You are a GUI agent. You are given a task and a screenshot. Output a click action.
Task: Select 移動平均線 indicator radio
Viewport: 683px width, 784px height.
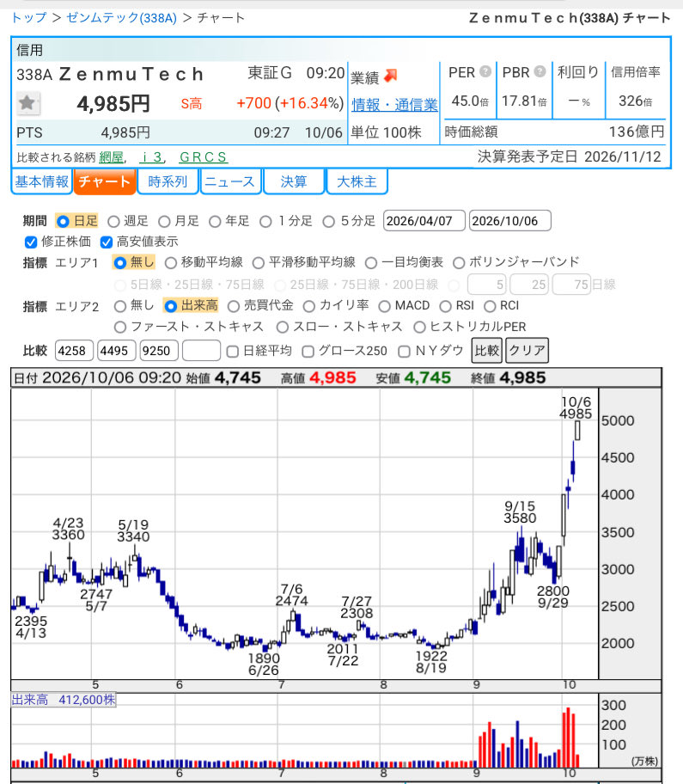point(171,262)
